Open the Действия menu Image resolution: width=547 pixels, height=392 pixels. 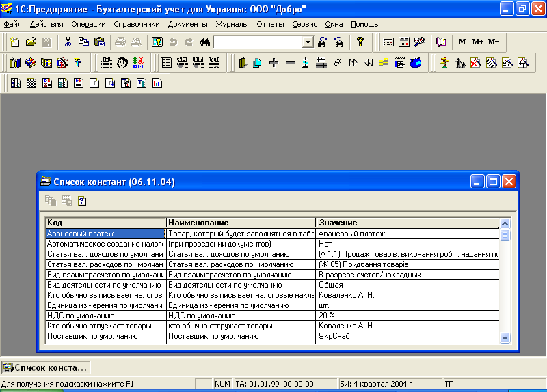pyautogui.click(x=46, y=24)
